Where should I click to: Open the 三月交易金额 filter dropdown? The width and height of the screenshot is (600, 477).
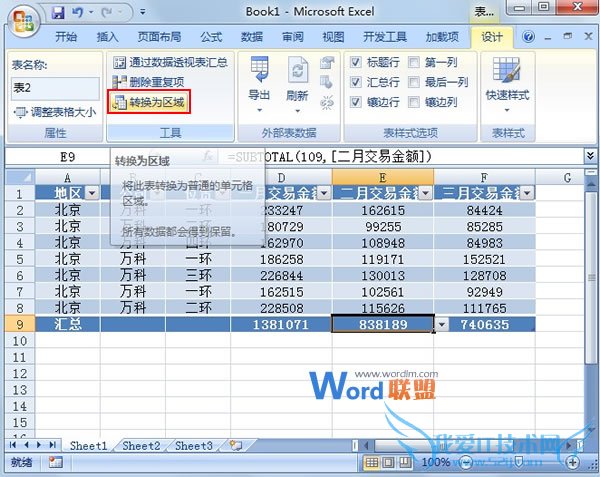tap(527, 193)
